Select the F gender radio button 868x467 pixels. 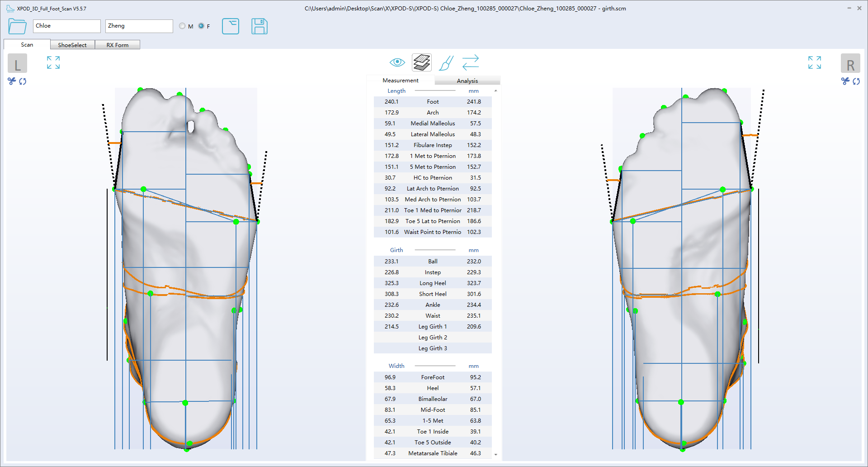coord(201,26)
